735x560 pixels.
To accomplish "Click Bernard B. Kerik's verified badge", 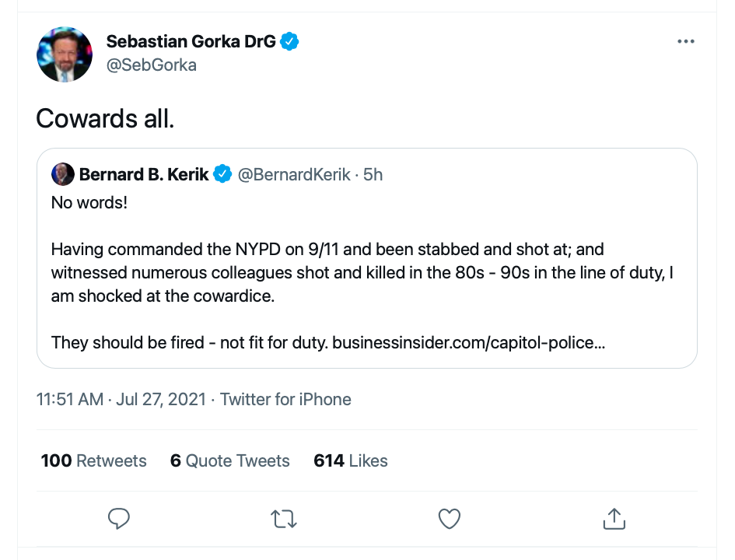I will tap(222, 174).
